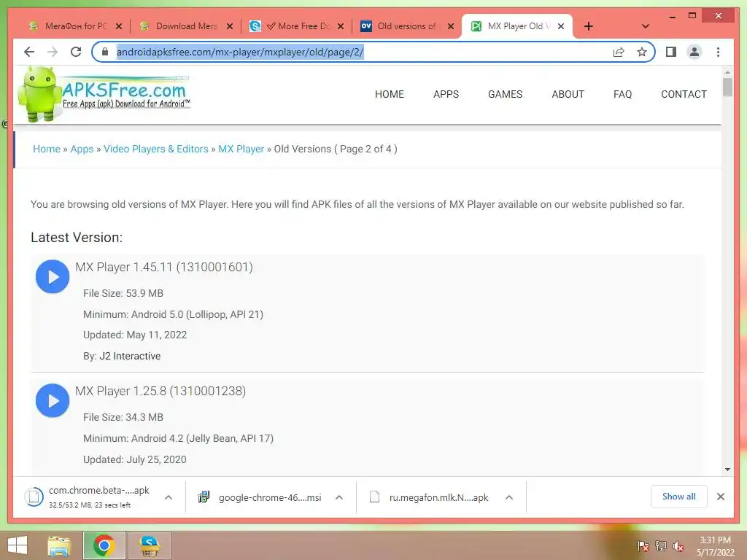Click MX Player 1.25.8 app icon
Screen dimensions: 747x560
(x=53, y=400)
